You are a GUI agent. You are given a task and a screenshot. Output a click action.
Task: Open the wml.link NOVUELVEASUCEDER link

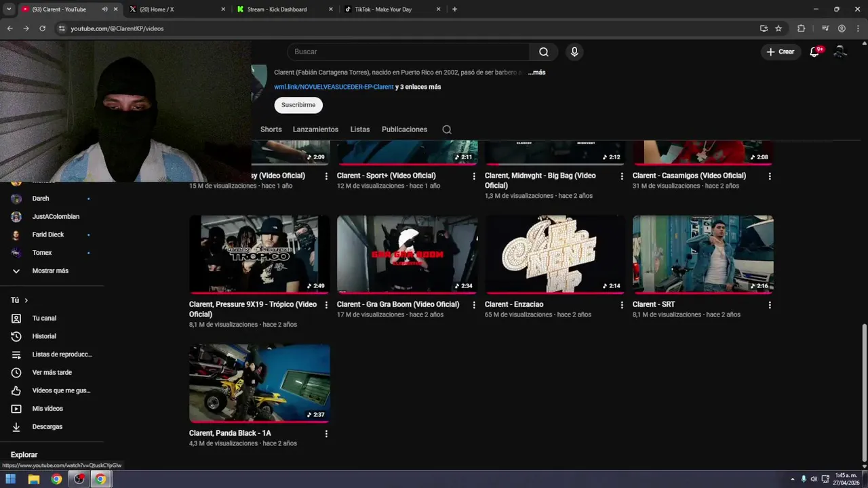334,87
